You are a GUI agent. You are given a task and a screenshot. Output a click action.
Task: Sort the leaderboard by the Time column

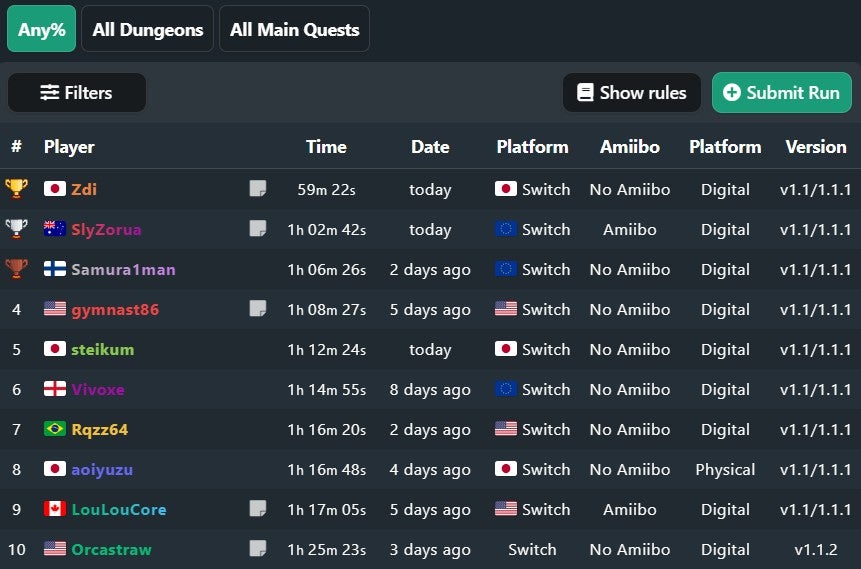[x=326, y=147]
